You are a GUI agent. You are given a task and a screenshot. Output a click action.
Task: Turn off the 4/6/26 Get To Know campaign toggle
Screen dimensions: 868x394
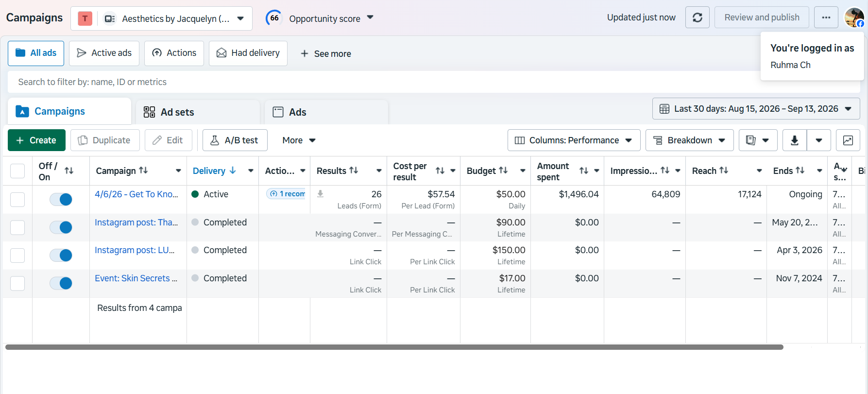click(61, 199)
